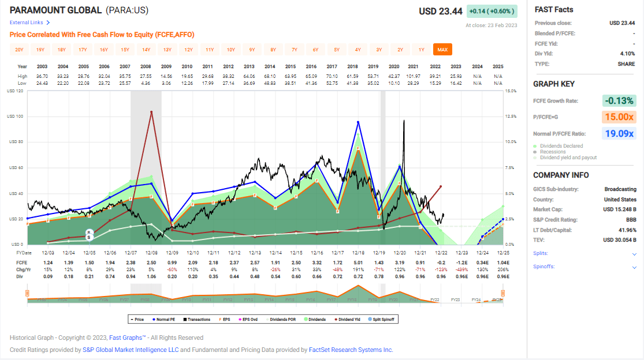Toggle Split Spinoff legend item
Screen dimensions: 644x360
381,320
